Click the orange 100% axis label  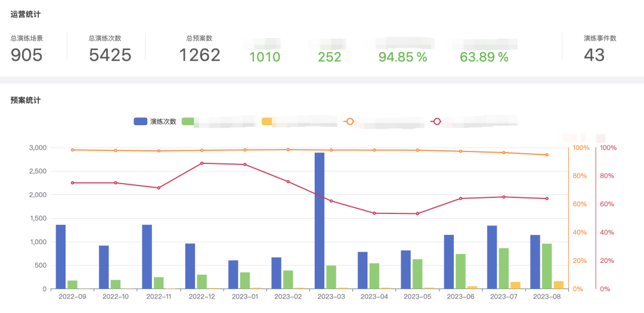(x=580, y=147)
